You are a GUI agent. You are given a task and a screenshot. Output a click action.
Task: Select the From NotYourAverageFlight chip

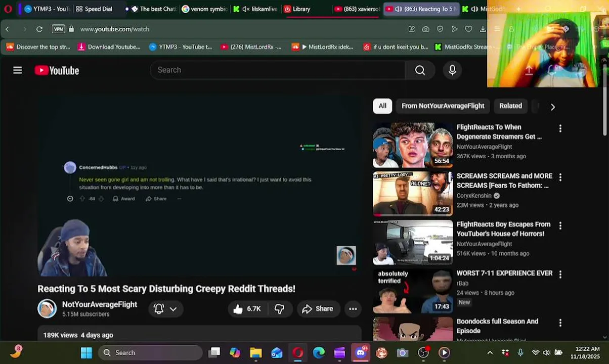(x=443, y=106)
